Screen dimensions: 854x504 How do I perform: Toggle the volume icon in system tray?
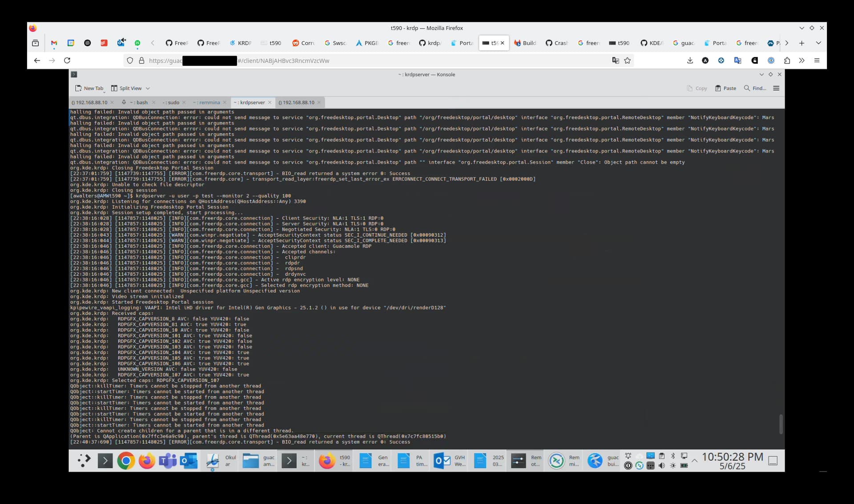click(661, 466)
